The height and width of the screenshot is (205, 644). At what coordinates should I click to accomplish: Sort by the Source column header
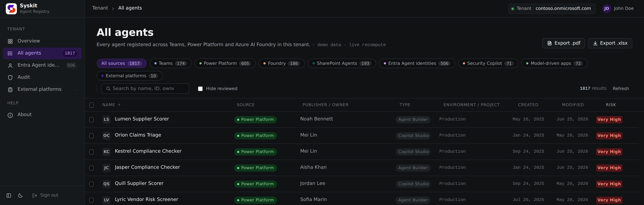coord(246,105)
